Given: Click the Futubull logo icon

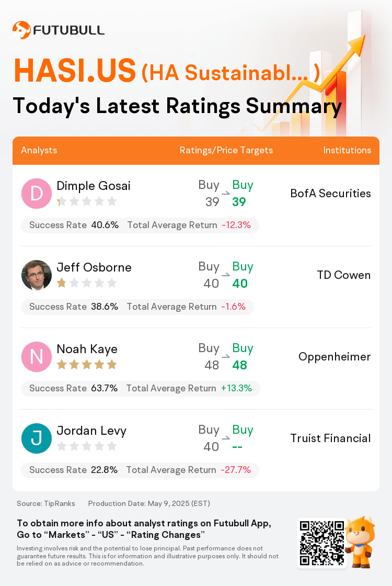Looking at the screenshot, I should [21, 30].
